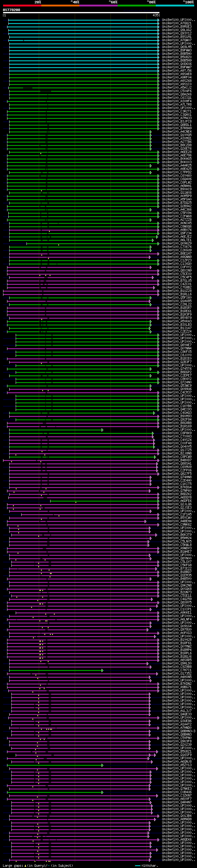Select UniRef100_A9B074 label
This screenshot has width=197, height=868.
tap(177, 230)
